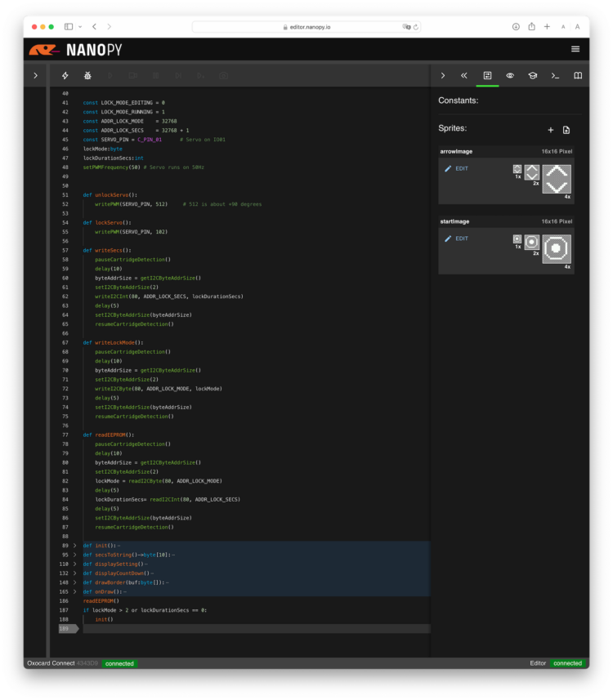Switch to the constants and sprites tab
This screenshot has width=613, height=700.
click(487, 75)
